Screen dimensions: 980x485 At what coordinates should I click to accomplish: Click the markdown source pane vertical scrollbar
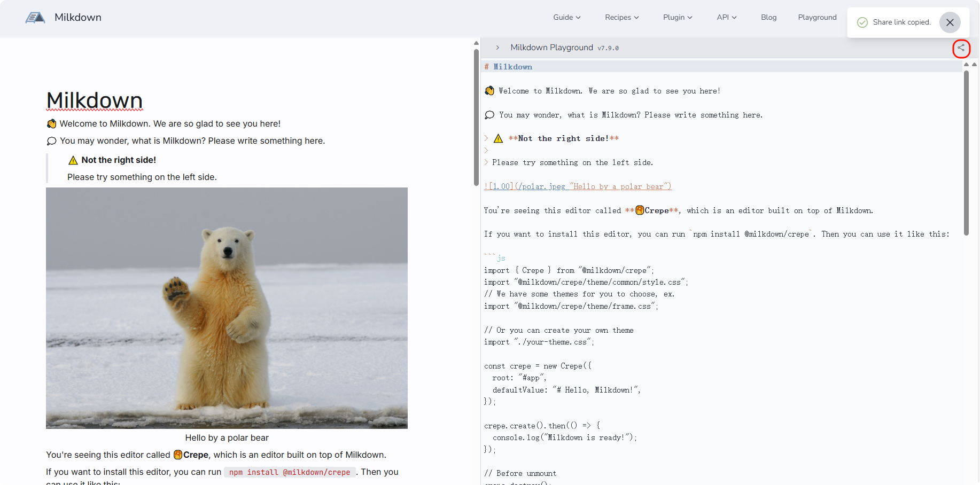(966, 152)
